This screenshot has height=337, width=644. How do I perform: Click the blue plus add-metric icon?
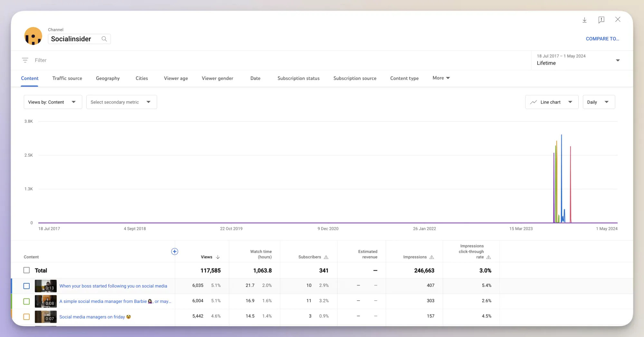tap(175, 251)
